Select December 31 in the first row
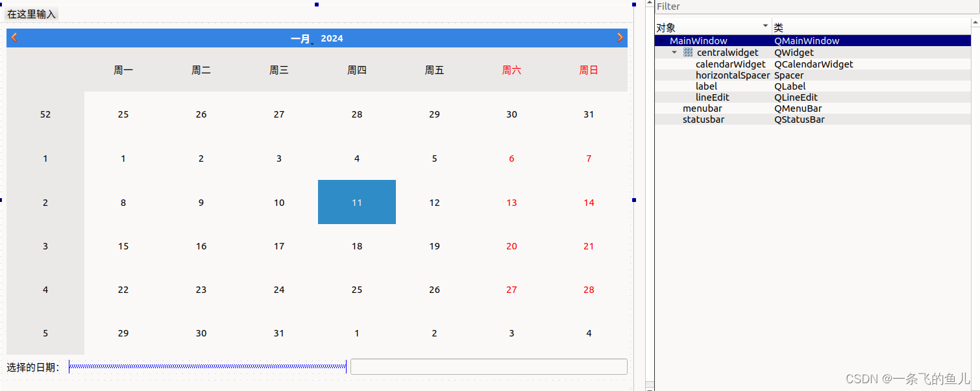This screenshot has height=391, width=980. (x=589, y=114)
